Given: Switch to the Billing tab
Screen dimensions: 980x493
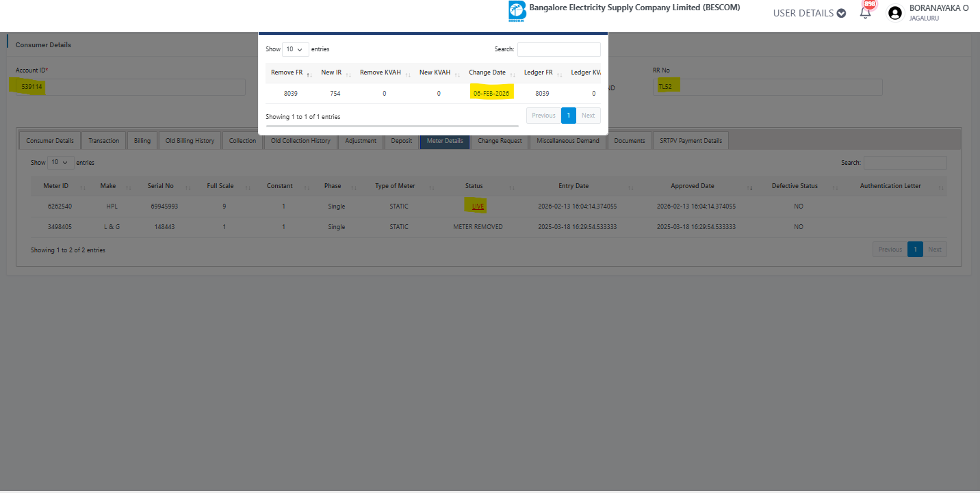Looking at the screenshot, I should point(142,141).
